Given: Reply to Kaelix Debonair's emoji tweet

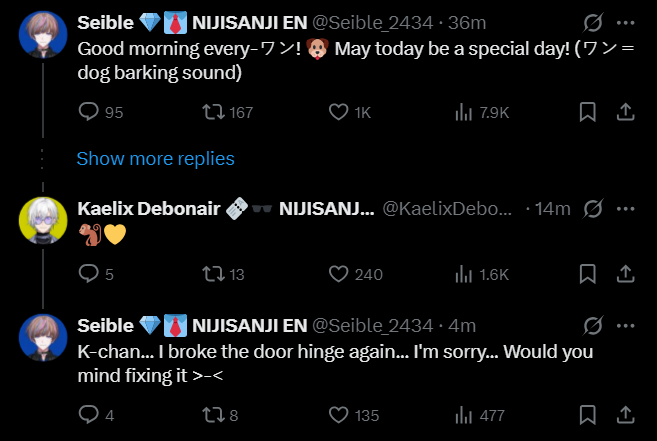Looking at the screenshot, I should [88, 274].
